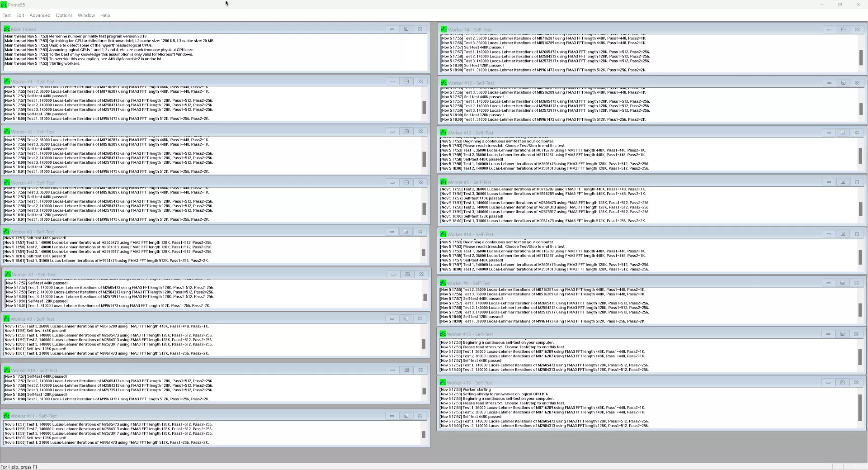Viewport: 868px width, 470px height.
Task: Click the Worker #13 window icon
Action: (x=443, y=133)
